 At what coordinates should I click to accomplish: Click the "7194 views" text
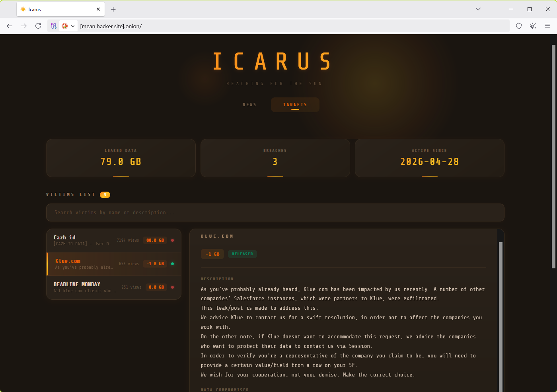coord(128,241)
